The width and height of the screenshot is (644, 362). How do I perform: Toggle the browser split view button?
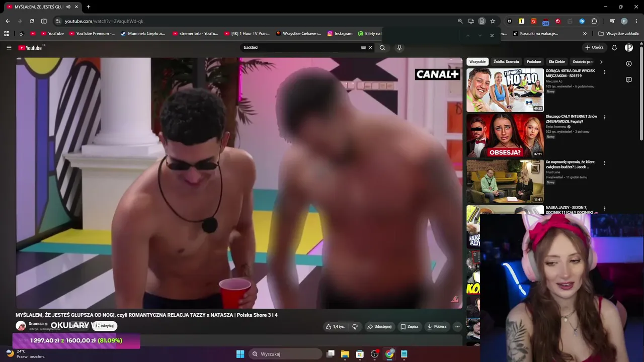point(44,21)
